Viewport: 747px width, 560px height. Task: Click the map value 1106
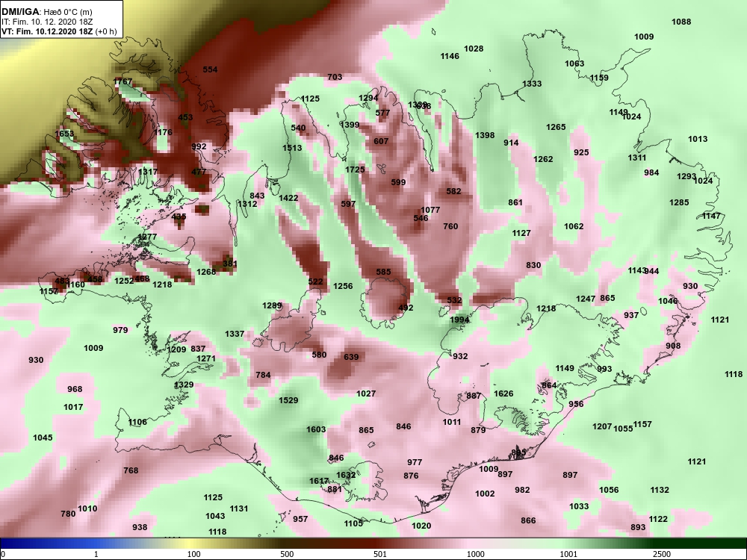click(137, 423)
